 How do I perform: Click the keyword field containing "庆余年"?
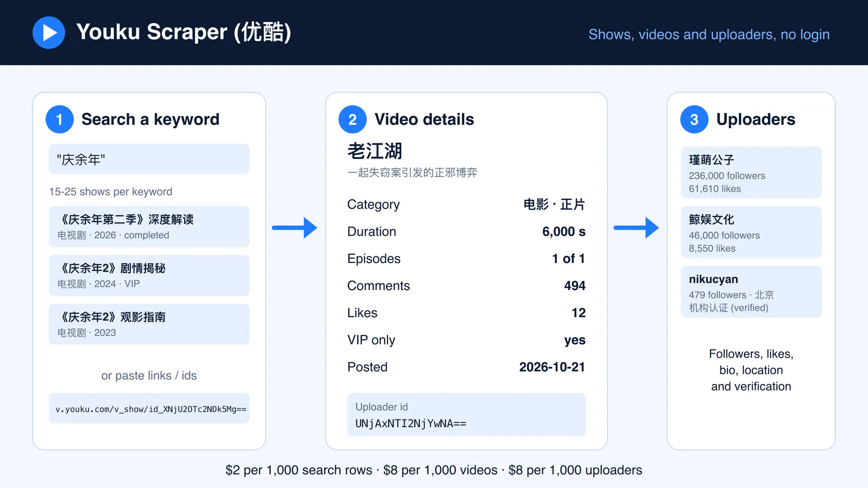tap(149, 159)
